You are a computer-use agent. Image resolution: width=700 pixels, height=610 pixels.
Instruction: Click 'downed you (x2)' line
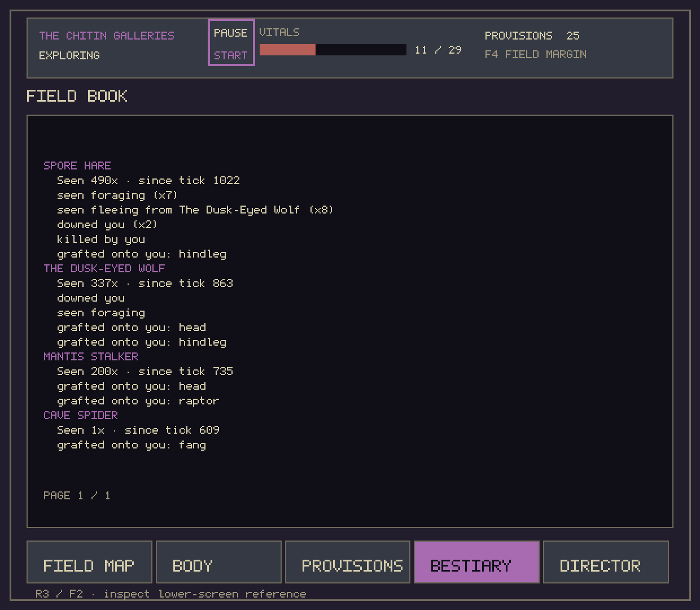click(107, 224)
